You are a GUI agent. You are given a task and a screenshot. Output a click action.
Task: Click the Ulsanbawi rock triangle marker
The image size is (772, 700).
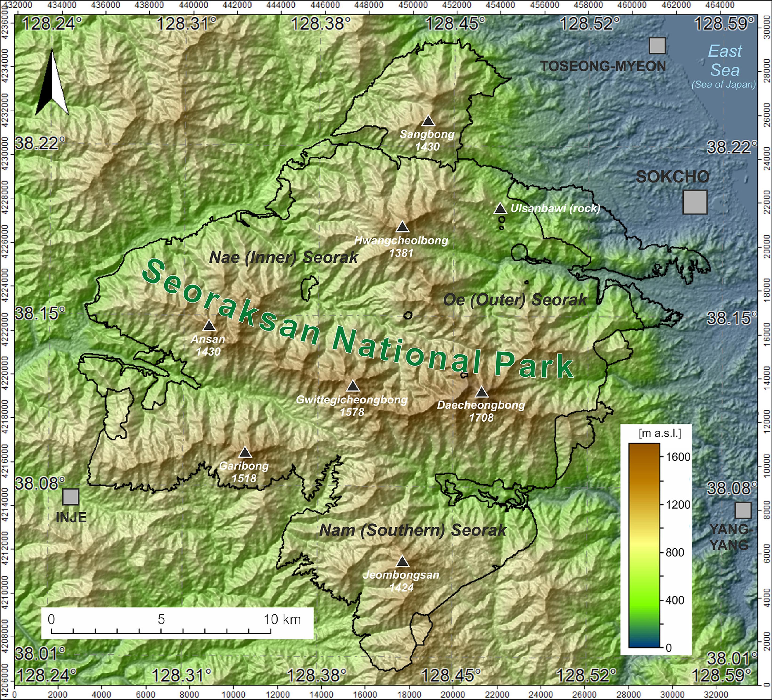coord(500,209)
